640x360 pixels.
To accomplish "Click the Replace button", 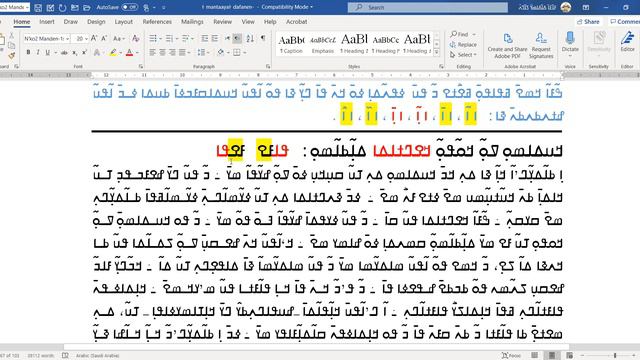I will (463, 44).
